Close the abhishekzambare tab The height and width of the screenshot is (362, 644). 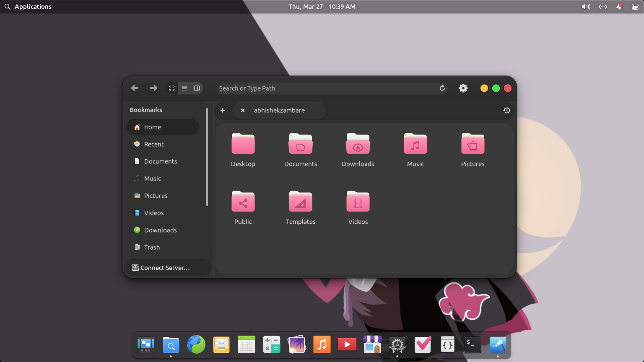click(x=243, y=111)
